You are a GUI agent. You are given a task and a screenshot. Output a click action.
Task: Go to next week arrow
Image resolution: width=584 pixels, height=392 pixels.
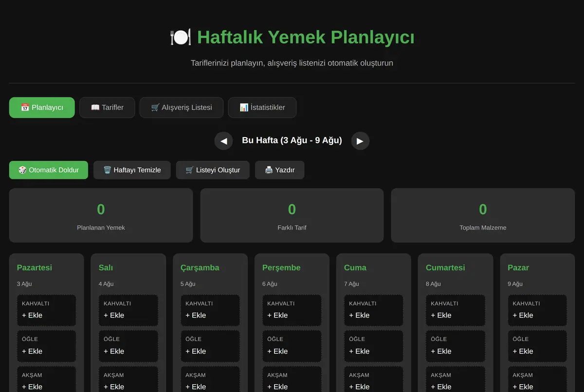tap(360, 141)
